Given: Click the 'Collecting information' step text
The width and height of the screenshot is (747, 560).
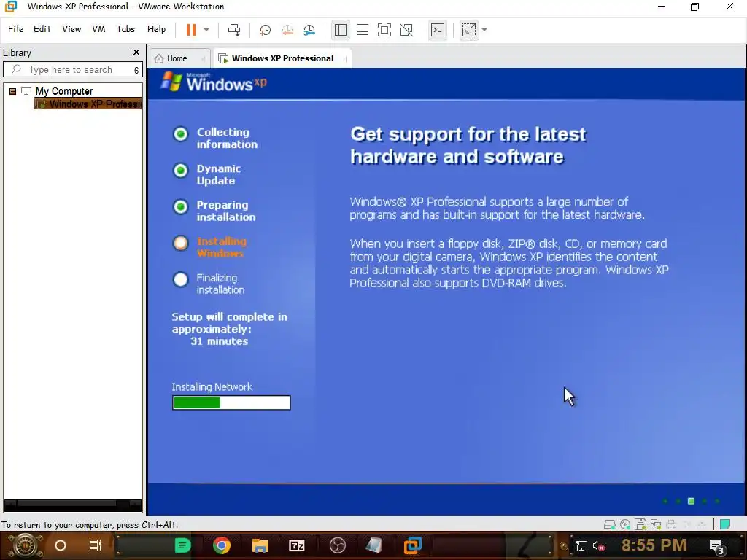Looking at the screenshot, I should click(x=227, y=138).
